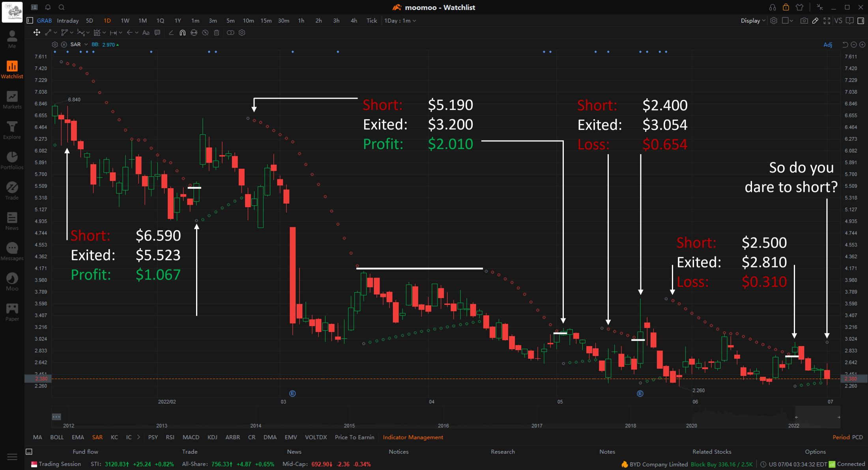
Task: Switch to the 1W timeframe
Action: [x=125, y=21]
